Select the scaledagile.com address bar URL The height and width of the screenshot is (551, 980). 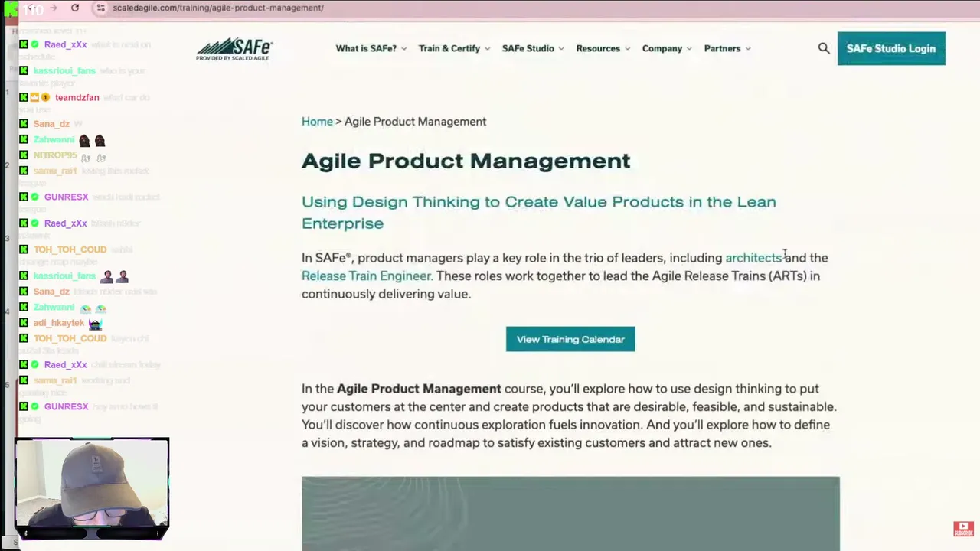pos(218,8)
